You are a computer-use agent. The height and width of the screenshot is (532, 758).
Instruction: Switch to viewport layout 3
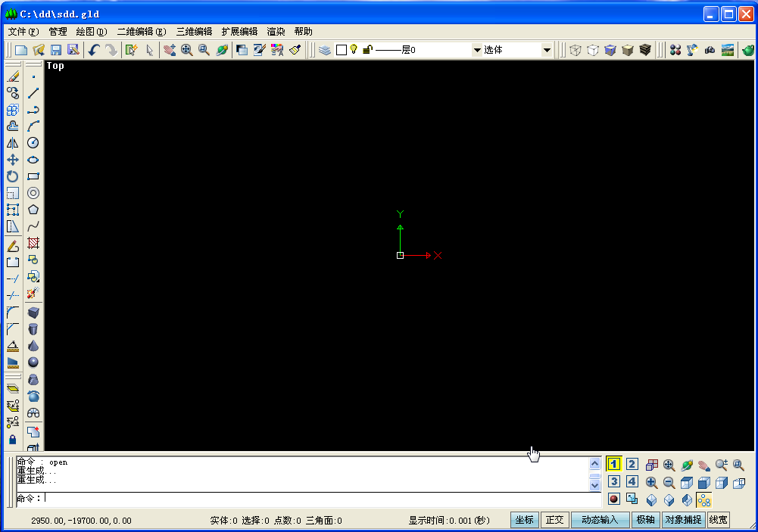(x=614, y=482)
